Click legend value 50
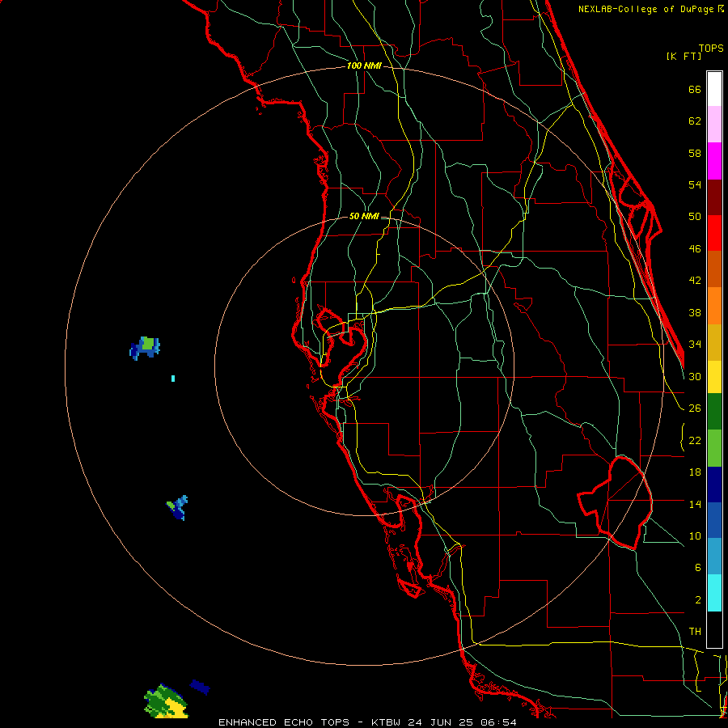This screenshot has height=728, width=728. [695, 216]
